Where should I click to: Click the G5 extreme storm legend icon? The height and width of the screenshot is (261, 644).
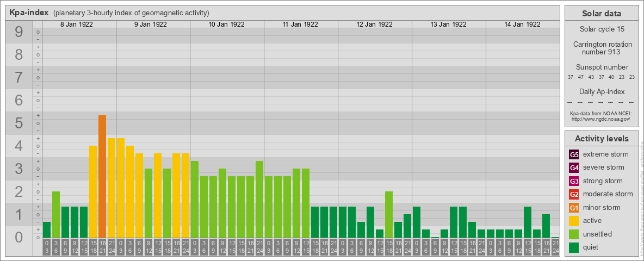[574, 154]
